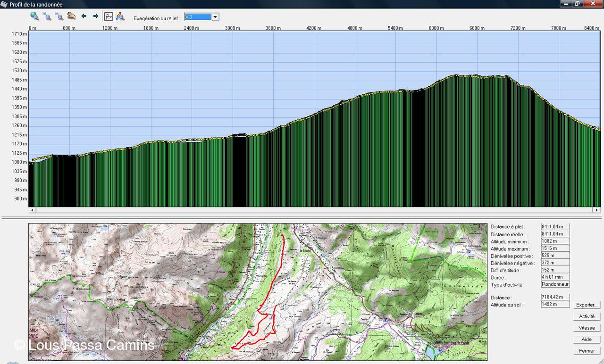Image resolution: width=604 pixels, height=364 pixels.
Task: Click the magnifier locate-on-map icon
Action: tap(120, 17)
